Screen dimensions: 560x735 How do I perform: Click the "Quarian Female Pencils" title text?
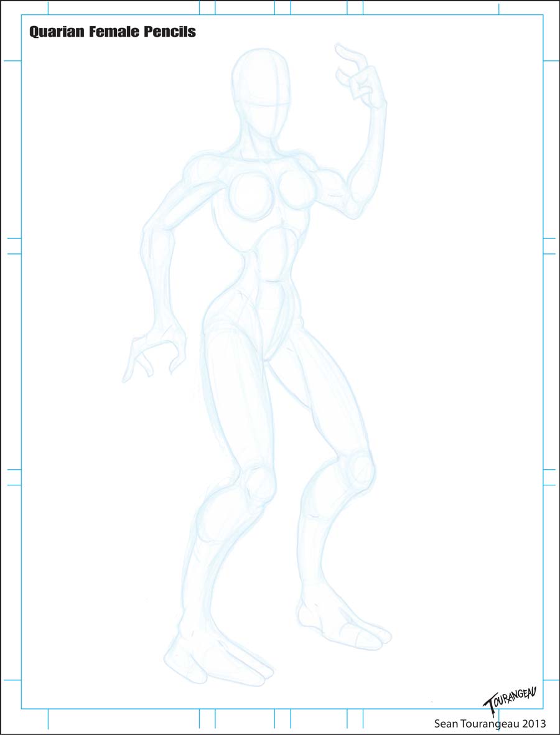[x=113, y=32]
